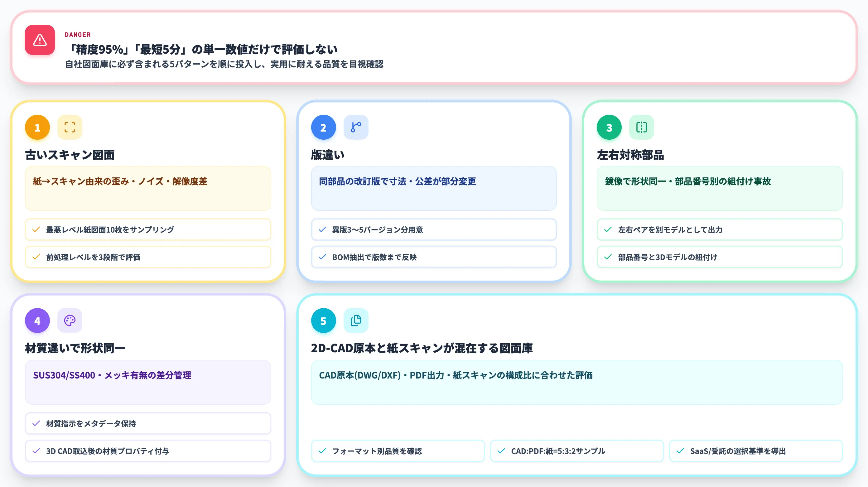
Task: Click the blue number 2 badge
Action: [324, 128]
